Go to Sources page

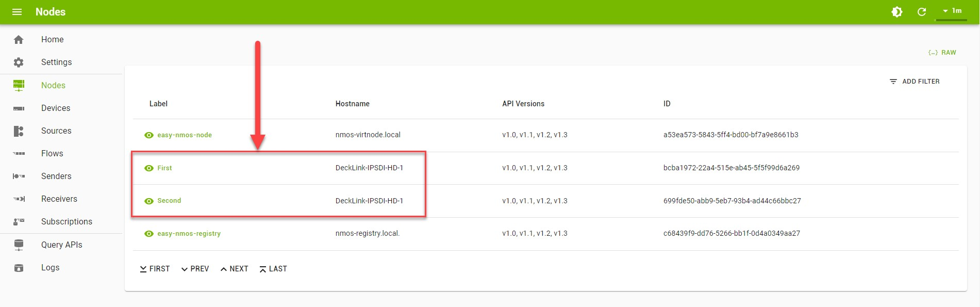click(x=56, y=131)
